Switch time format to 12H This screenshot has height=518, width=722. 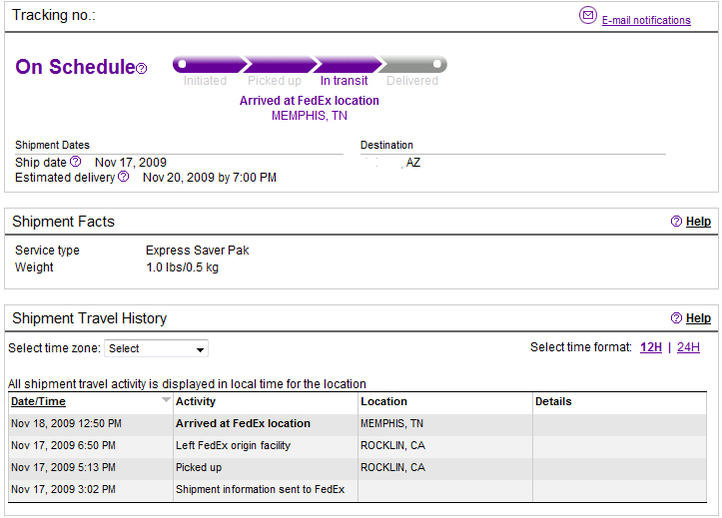tap(651, 347)
